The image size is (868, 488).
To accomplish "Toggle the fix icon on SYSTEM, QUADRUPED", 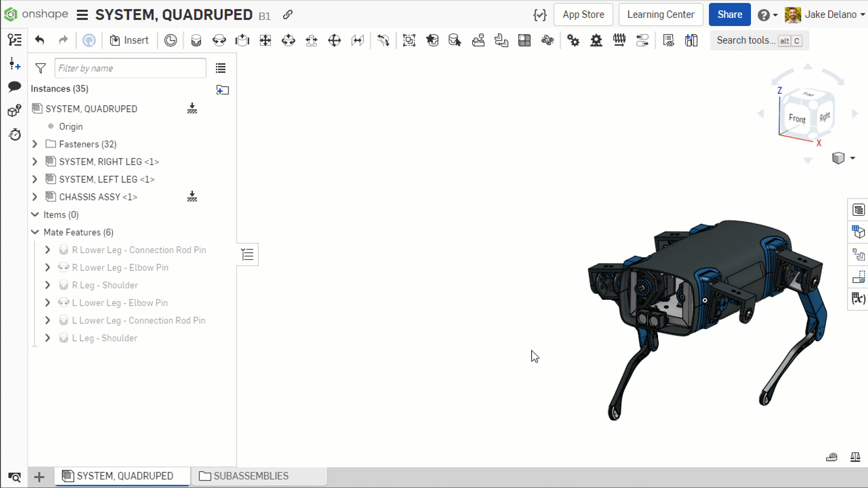I will (192, 108).
